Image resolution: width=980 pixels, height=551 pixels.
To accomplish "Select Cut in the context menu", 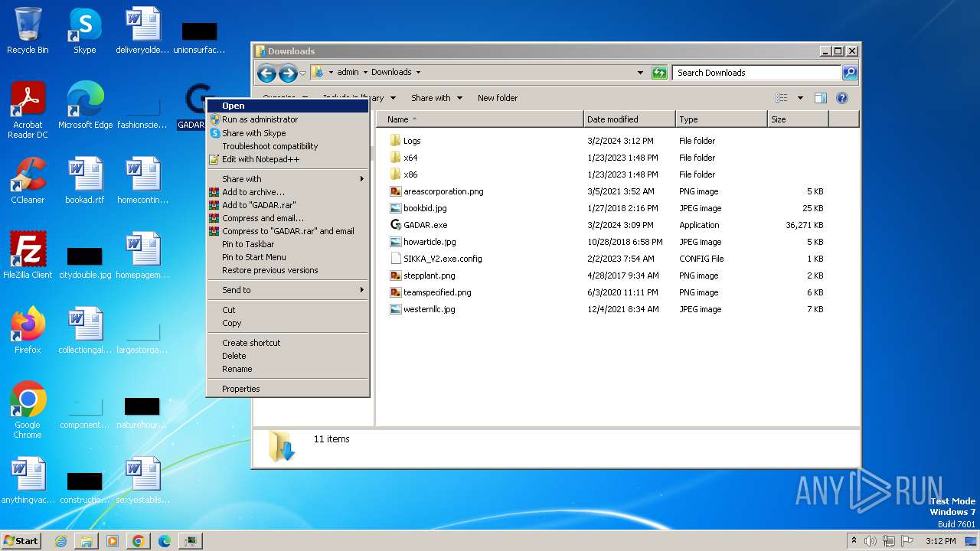I will tap(288, 310).
